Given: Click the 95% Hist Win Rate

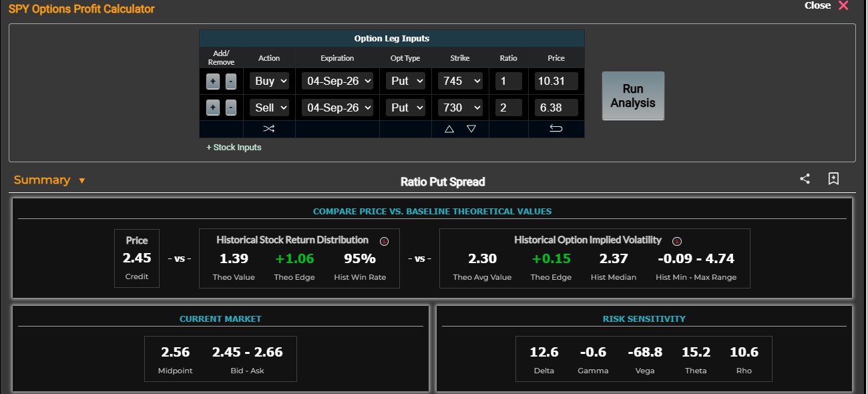Looking at the screenshot, I should coord(360,258).
